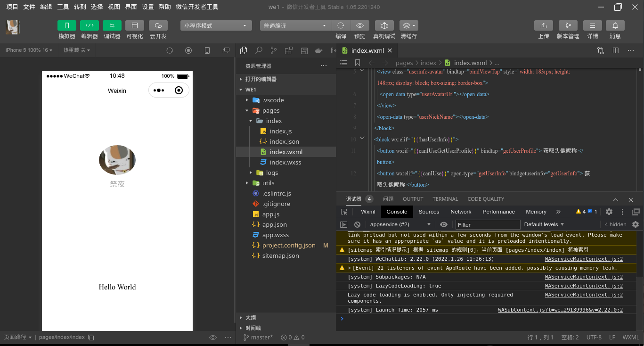644x346 pixels.
Task: Copy the page path with the copy icon
Action: click(x=91, y=338)
